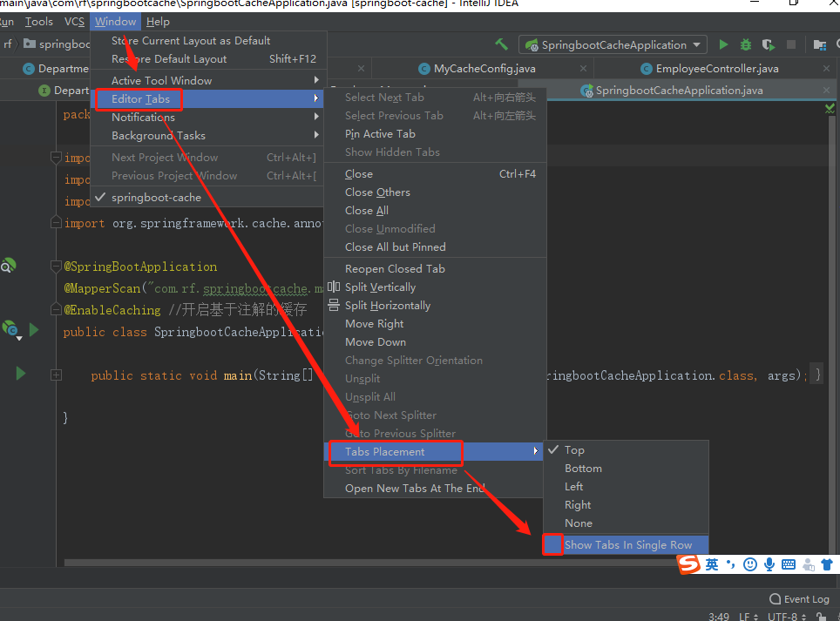Click the horizontal editor scrollbar
Viewport: 840px width, 621px height.
click(x=369, y=563)
